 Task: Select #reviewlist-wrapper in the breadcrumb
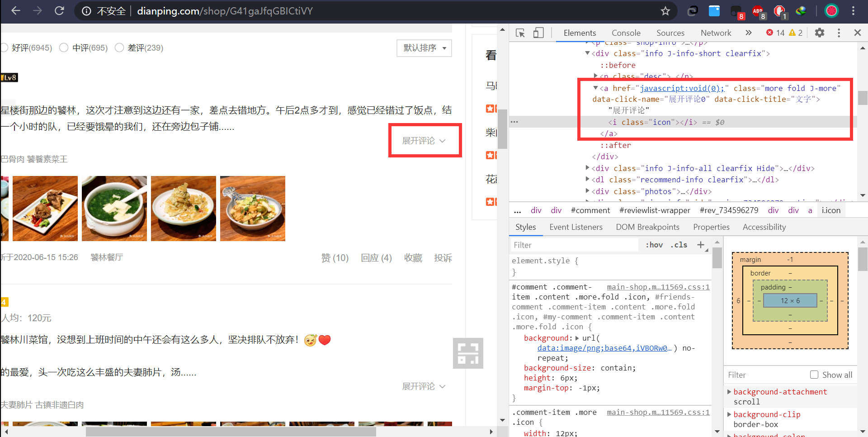pyautogui.click(x=655, y=210)
